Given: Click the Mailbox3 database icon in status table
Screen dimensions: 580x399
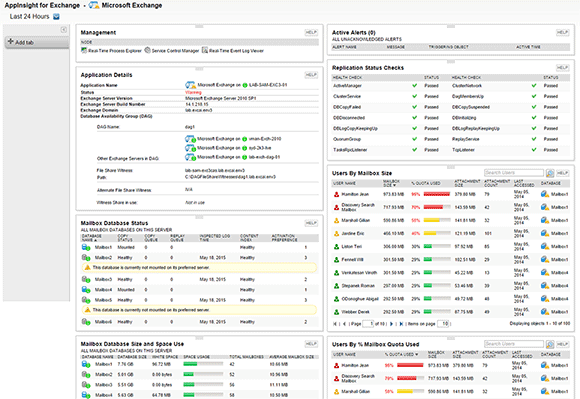Looking at the screenshot, I should 86,280.
